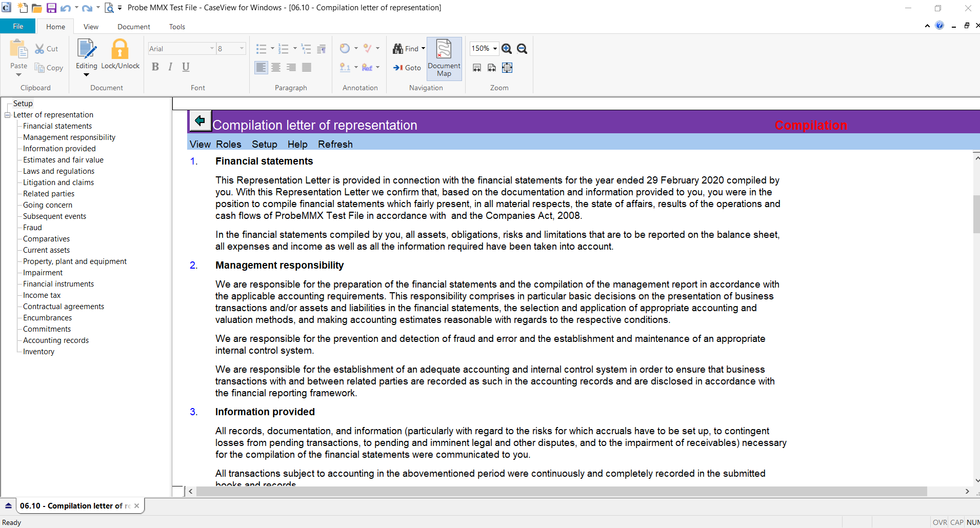Select Going concern in the document map

coord(48,205)
